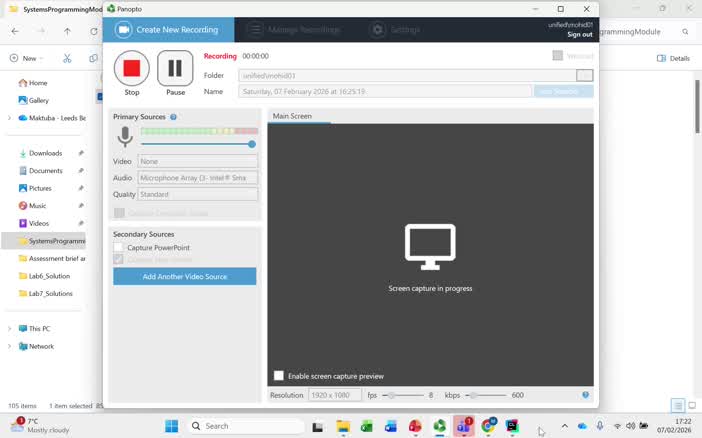
Task: Expand the This PC tree node
Action: point(9,329)
